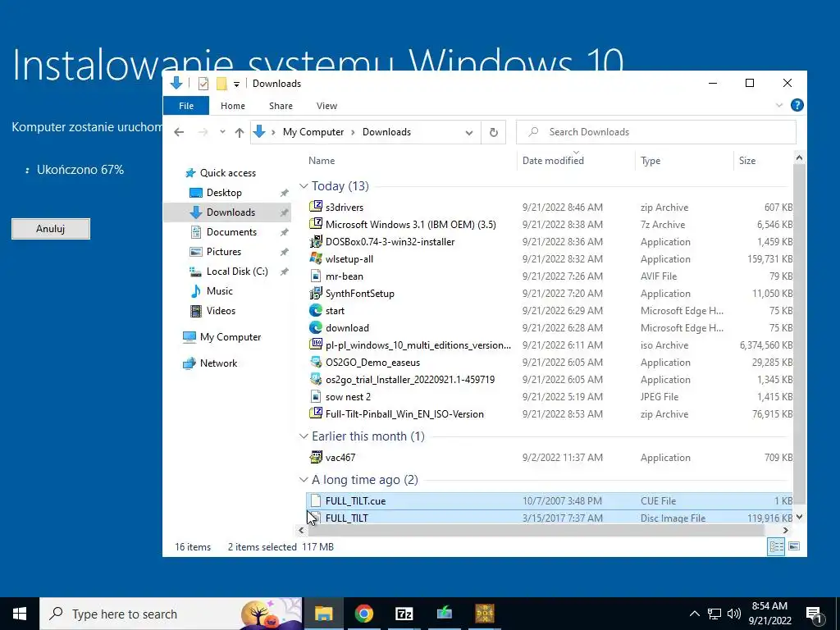Collapse the Today (13) group
840x630 pixels.
pyautogui.click(x=304, y=186)
